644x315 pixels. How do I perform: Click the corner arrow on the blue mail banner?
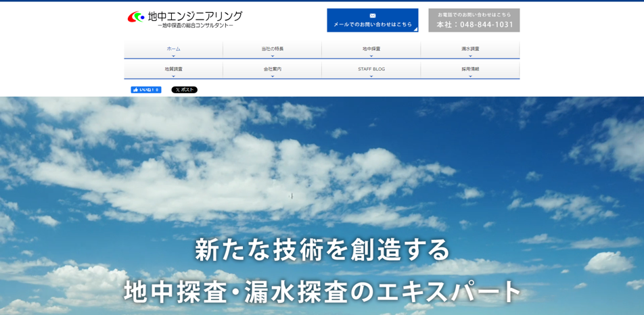(415, 29)
